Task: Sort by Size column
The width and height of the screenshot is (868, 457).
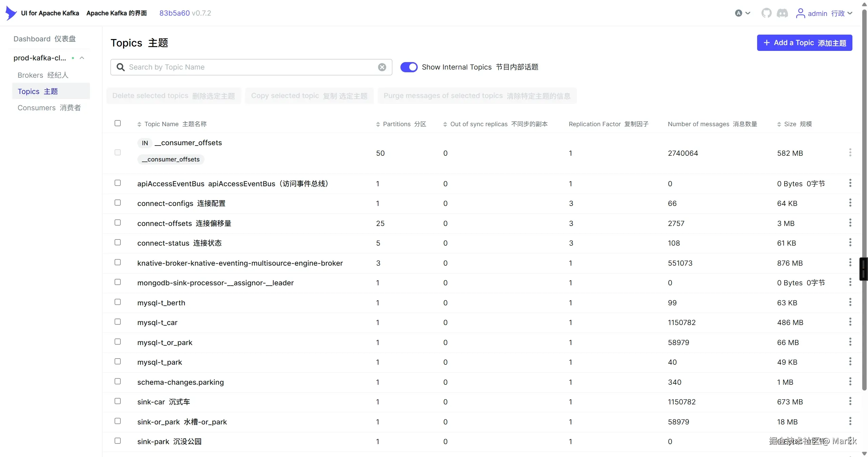Action: [794, 124]
